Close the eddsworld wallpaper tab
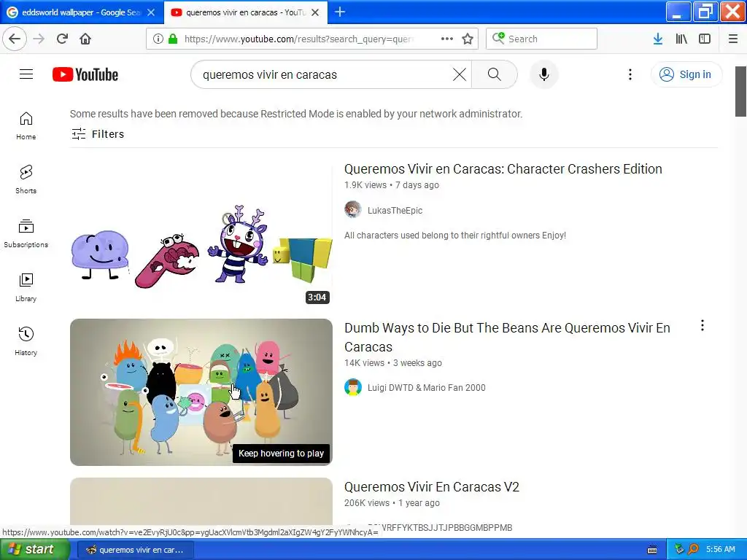 click(x=151, y=12)
